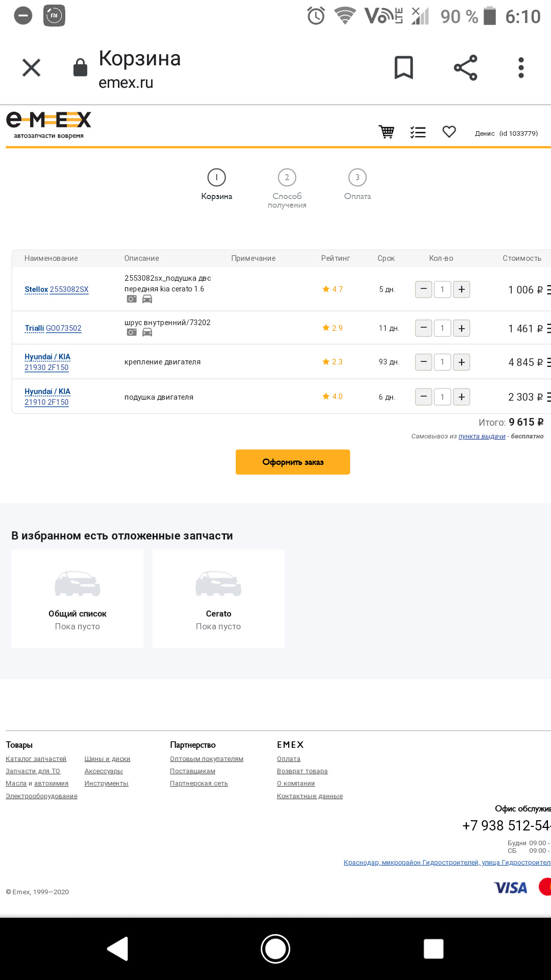Open Краснодар office address link
Image resolution: width=551 pixels, height=980 pixels.
pyautogui.click(x=447, y=863)
